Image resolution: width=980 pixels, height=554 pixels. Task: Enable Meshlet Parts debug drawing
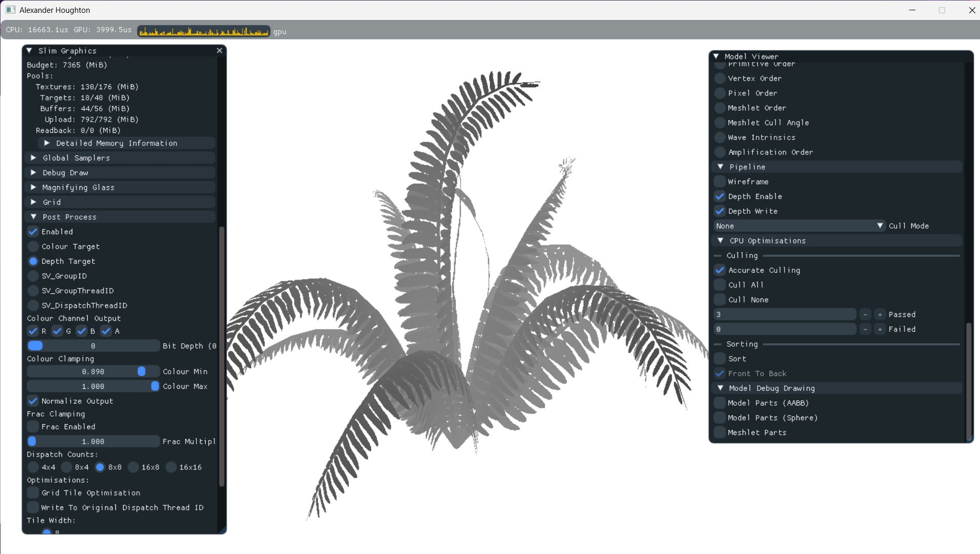720,432
